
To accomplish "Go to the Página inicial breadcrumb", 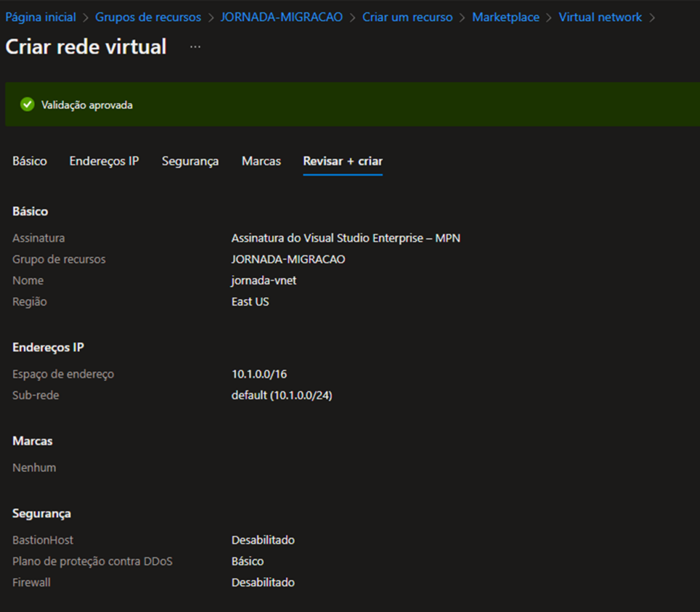I will tap(40, 17).
